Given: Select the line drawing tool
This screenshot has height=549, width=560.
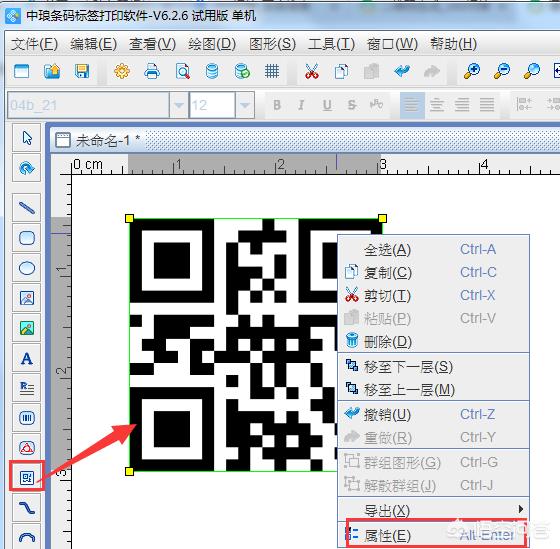Looking at the screenshot, I should pyautogui.click(x=27, y=208).
